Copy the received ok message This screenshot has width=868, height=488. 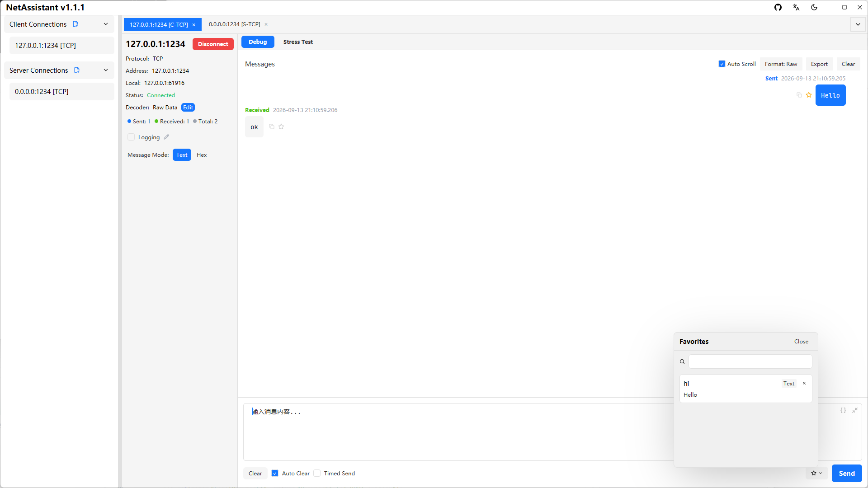(272, 127)
